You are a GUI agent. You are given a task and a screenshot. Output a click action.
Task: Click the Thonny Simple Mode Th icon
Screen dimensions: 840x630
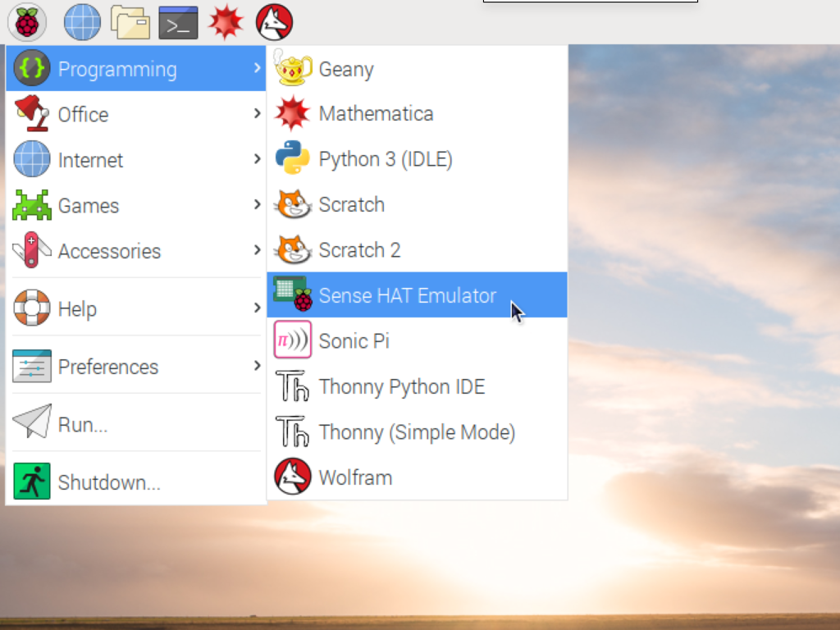[x=293, y=431]
